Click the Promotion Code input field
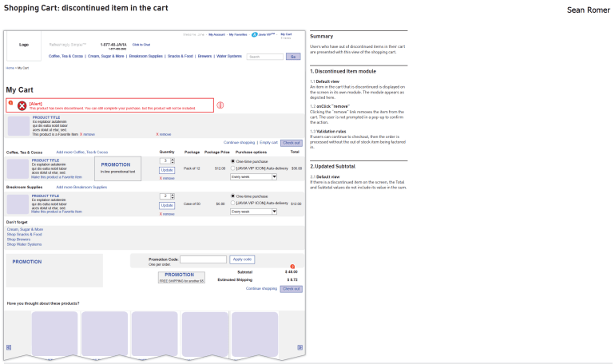 pyautogui.click(x=203, y=259)
